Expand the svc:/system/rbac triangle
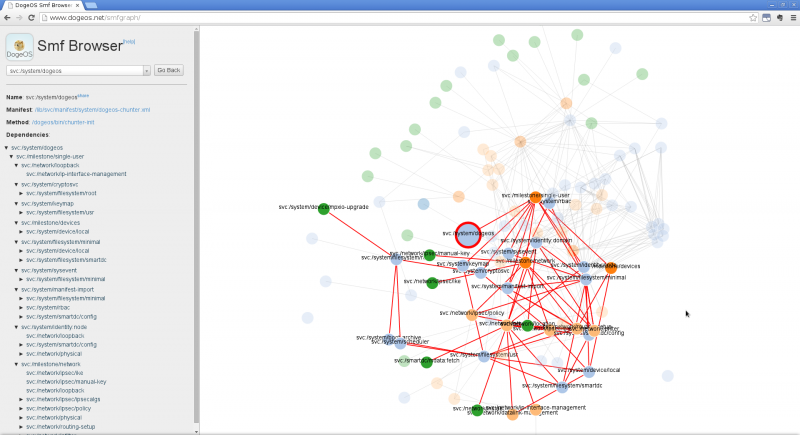Viewport: 800px width, 435px height. pos(21,308)
